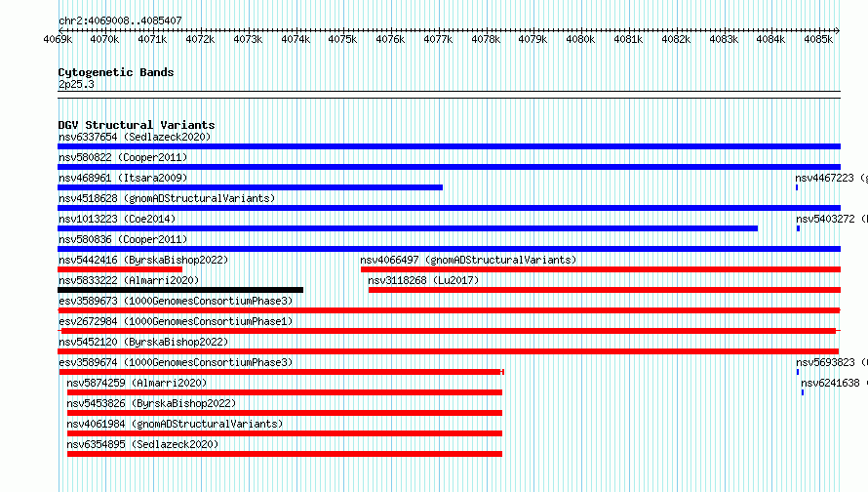Click the red bar for nsv5452120
Image resolution: width=868 pixels, height=492 pixels.
coord(449,351)
